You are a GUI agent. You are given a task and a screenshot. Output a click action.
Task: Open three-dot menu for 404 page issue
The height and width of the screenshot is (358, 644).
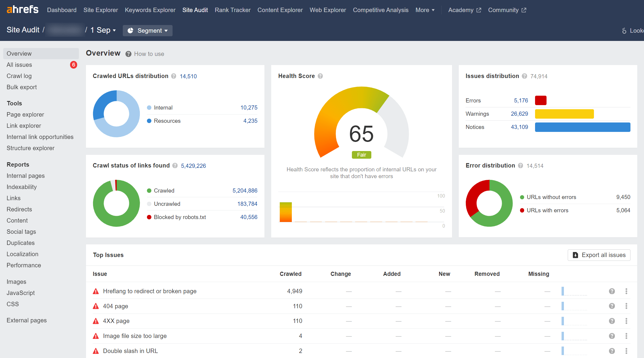click(626, 306)
